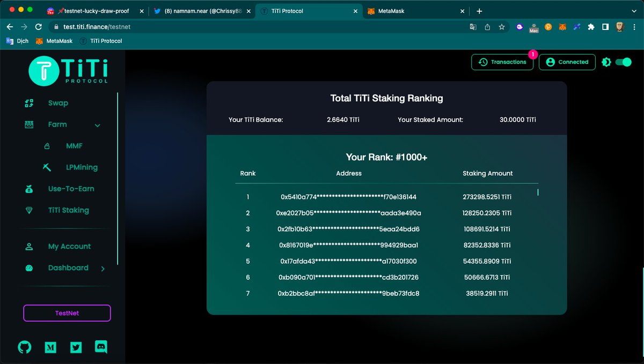The height and width of the screenshot is (364, 644).
Task: Click the TiTi Protocol logo
Action: (68, 71)
